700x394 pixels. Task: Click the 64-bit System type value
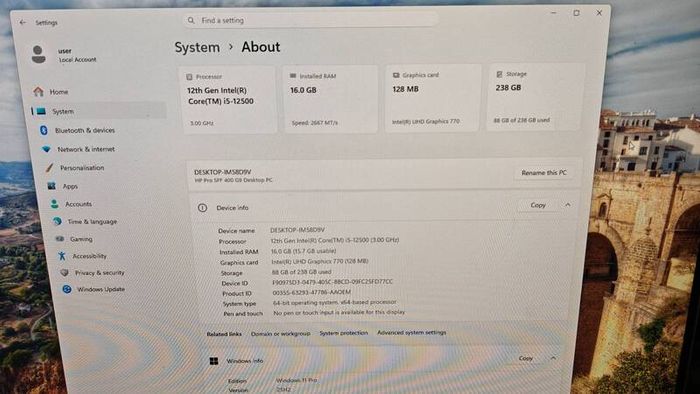point(335,303)
